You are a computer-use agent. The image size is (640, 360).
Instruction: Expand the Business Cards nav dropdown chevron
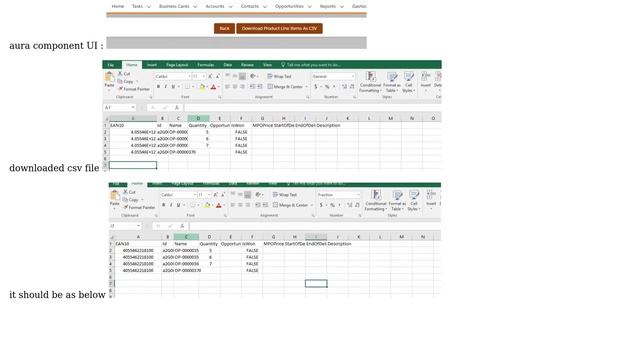(195, 7)
